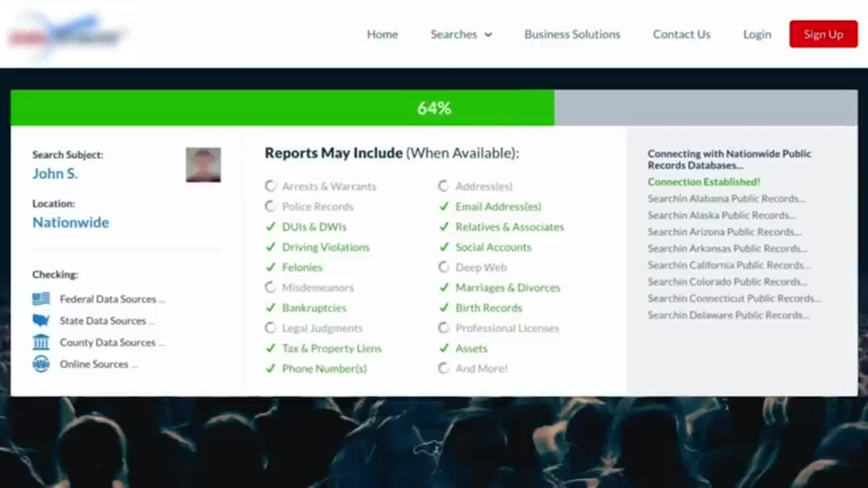868x488 pixels.
Task: Click the Searchin Alaska Public Records line
Action: tap(722, 215)
